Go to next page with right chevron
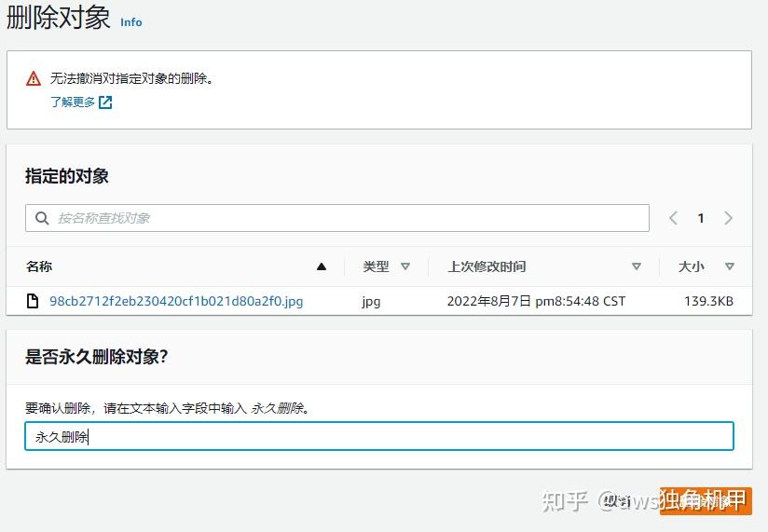 (x=728, y=218)
